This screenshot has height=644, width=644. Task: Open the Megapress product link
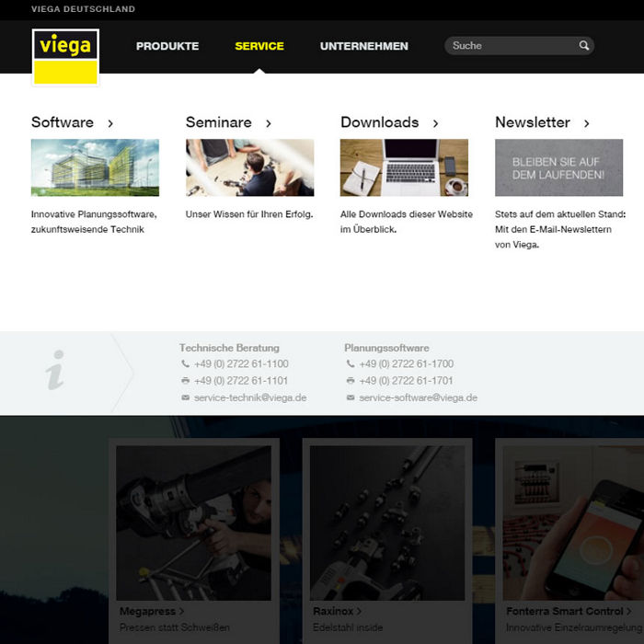(x=147, y=612)
